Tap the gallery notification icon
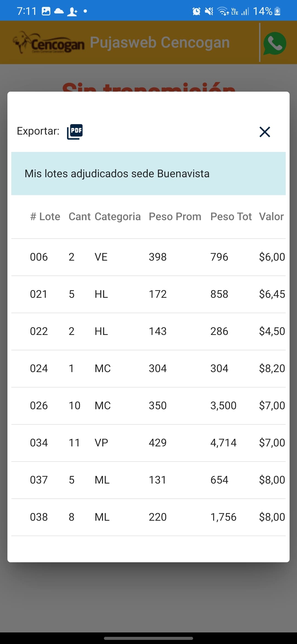This screenshot has width=297, height=644. point(46,11)
